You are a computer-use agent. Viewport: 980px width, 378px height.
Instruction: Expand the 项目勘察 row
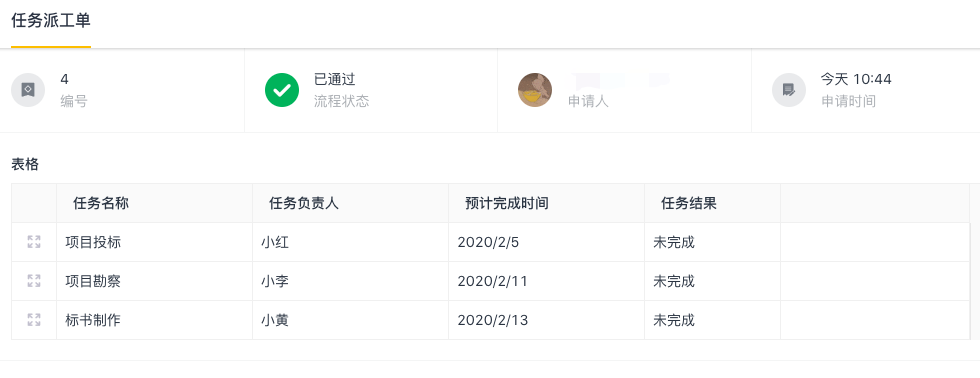(34, 281)
